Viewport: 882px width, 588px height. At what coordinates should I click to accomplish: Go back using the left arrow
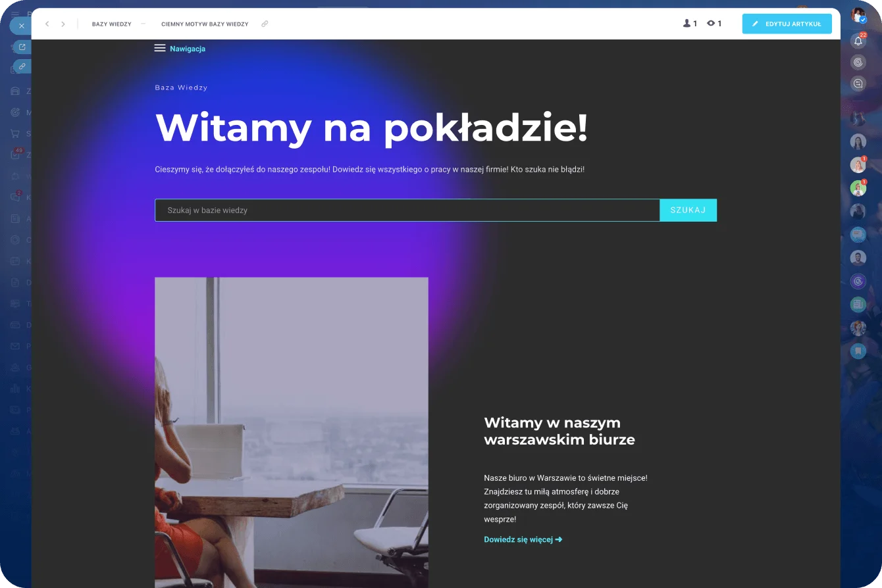(x=47, y=24)
